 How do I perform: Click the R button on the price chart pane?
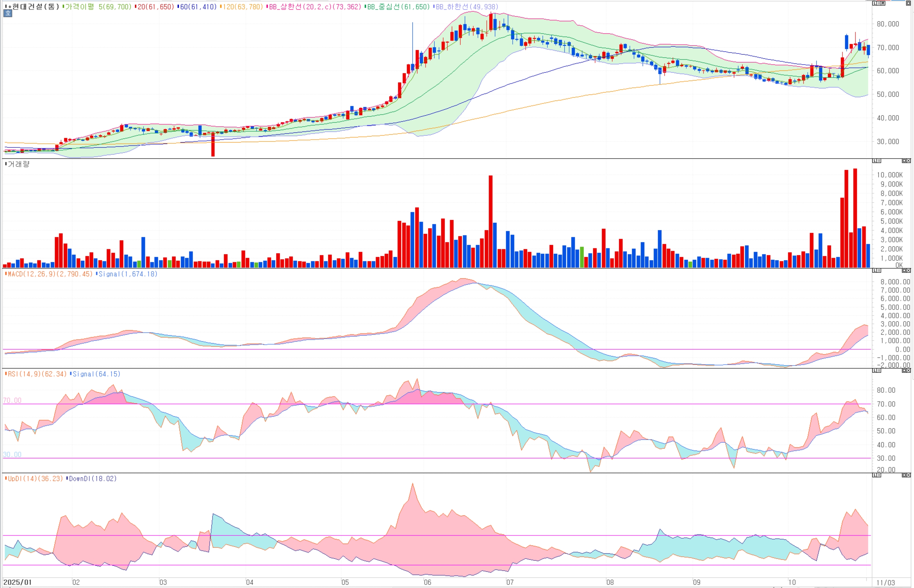click(x=883, y=3)
